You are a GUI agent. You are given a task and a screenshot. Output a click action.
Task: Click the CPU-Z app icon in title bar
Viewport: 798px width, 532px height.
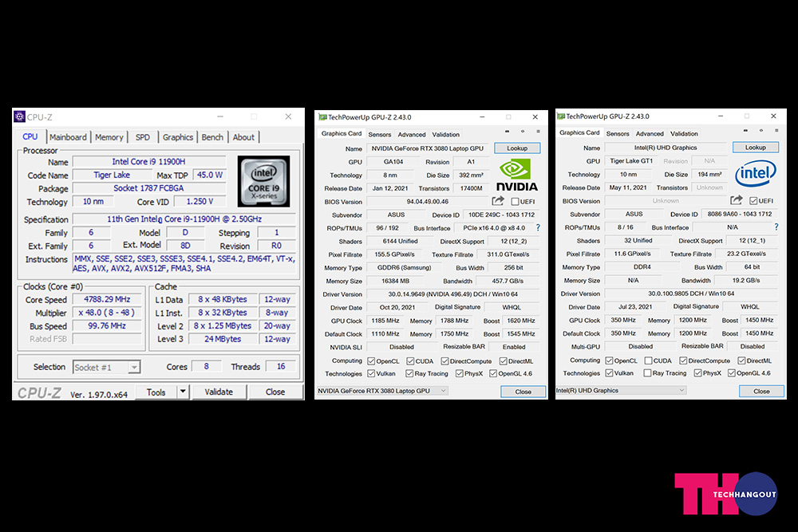19,117
